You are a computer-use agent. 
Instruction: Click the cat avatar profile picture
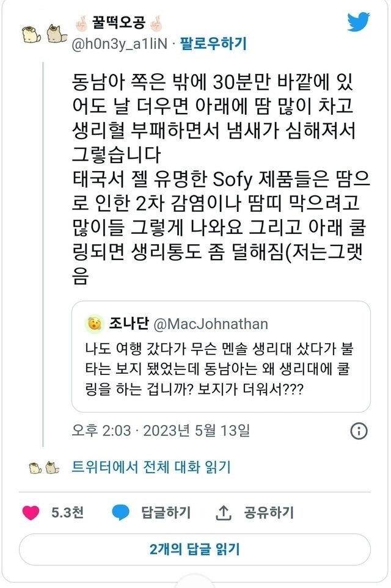45,34
